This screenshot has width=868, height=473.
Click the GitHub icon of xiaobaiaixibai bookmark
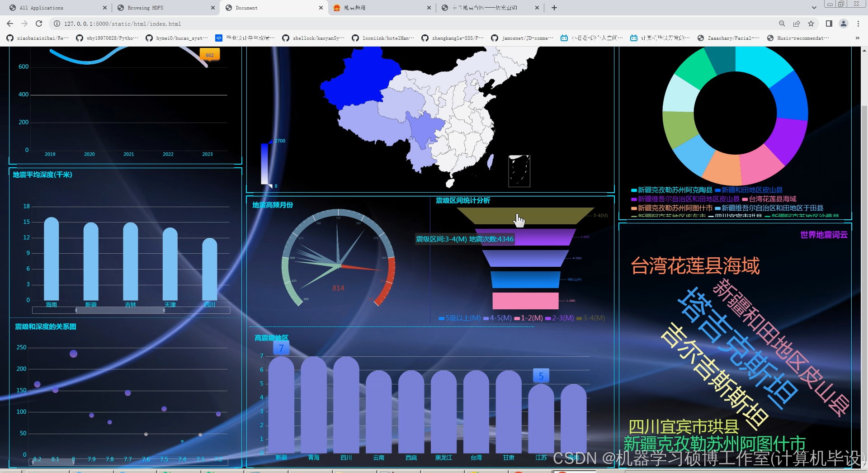pos(10,38)
